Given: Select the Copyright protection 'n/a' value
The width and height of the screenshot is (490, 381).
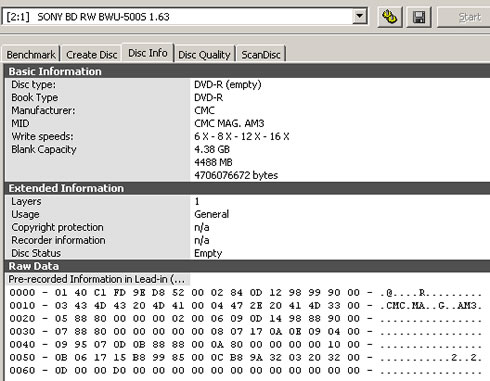Looking at the screenshot, I should [202, 227].
